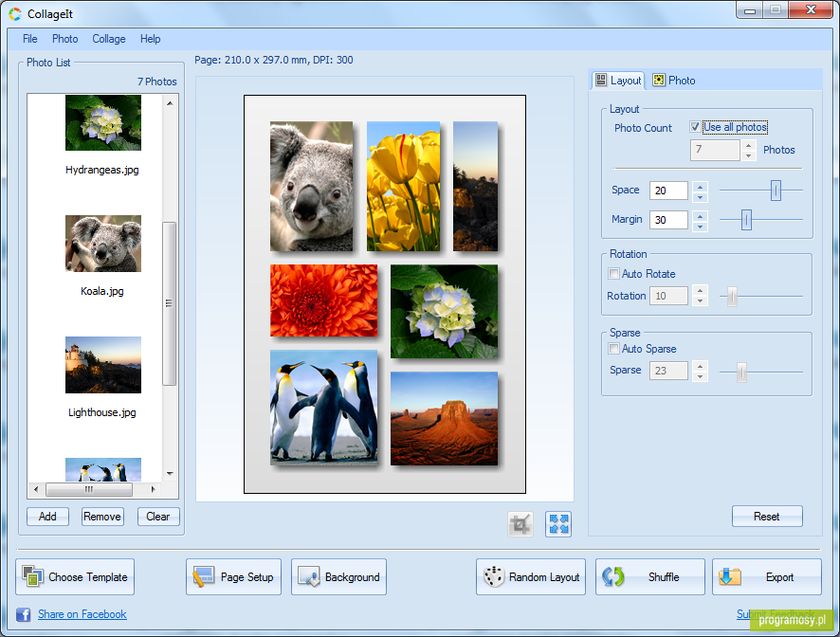The height and width of the screenshot is (637, 840).
Task: Select the koala photo in the collage
Action: tap(311, 186)
